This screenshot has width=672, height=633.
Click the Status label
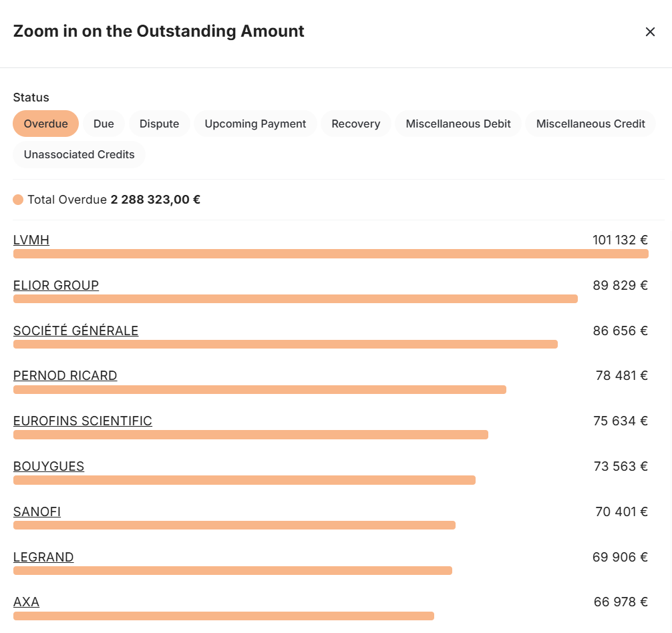coord(31,97)
